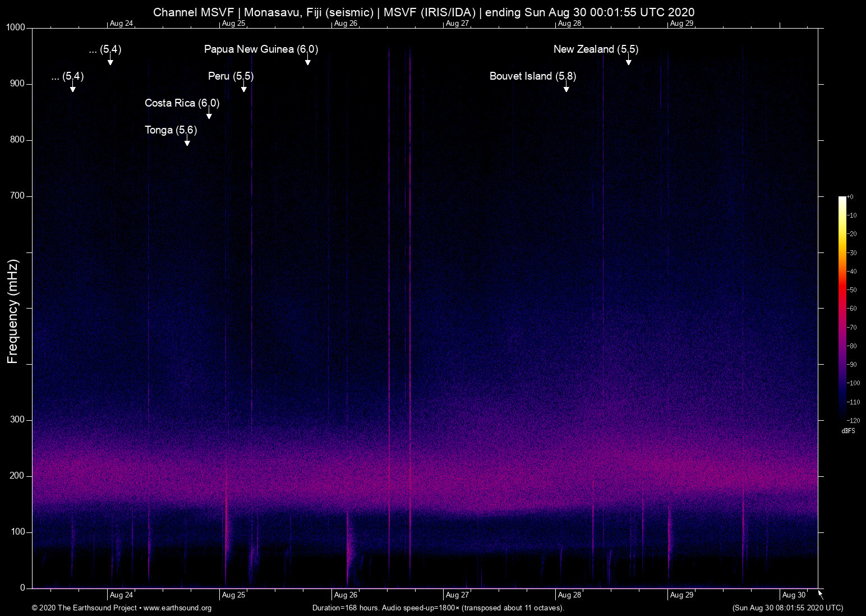
Task: Click the Duration=168 hours caption text
Action: (x=438, y=608)
